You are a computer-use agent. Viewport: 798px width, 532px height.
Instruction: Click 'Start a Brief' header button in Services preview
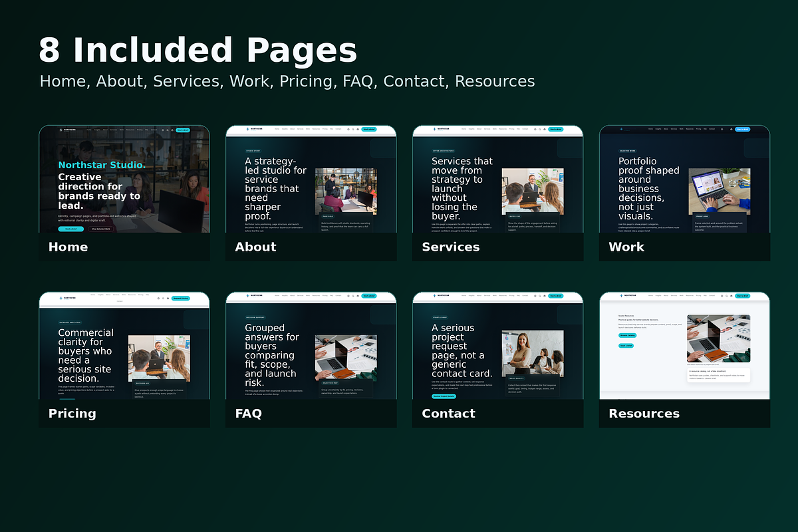555,130
